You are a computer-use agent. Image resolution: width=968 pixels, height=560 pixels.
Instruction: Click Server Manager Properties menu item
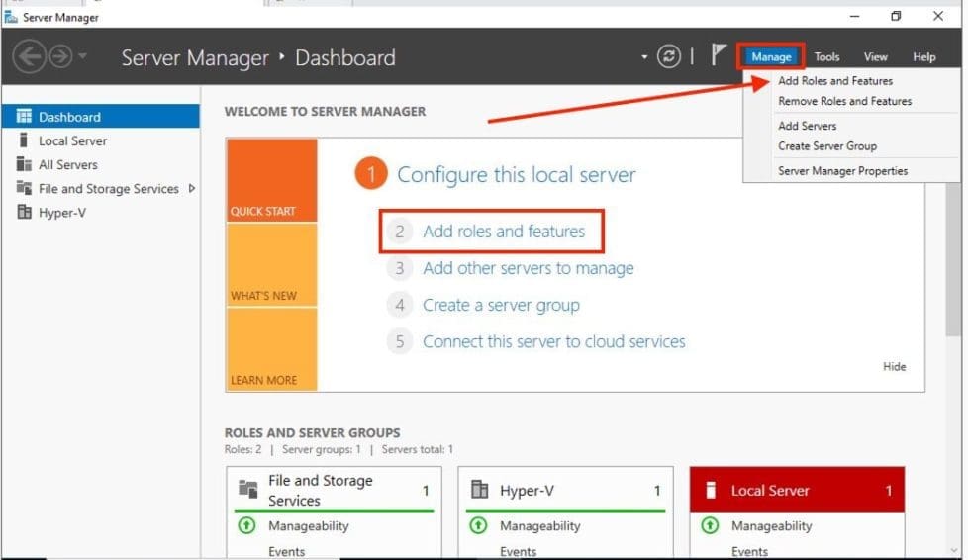[842, 171]
